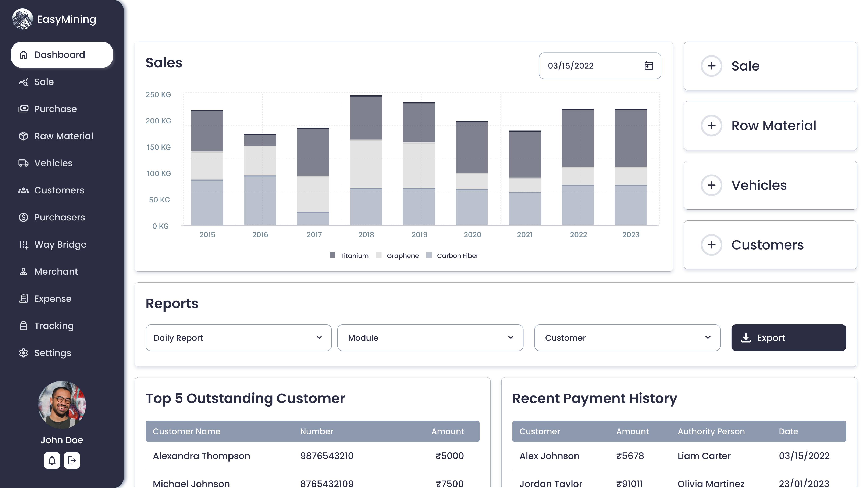Click the plus icon next to Sale
868x488 pixels.
click(711, 66)
